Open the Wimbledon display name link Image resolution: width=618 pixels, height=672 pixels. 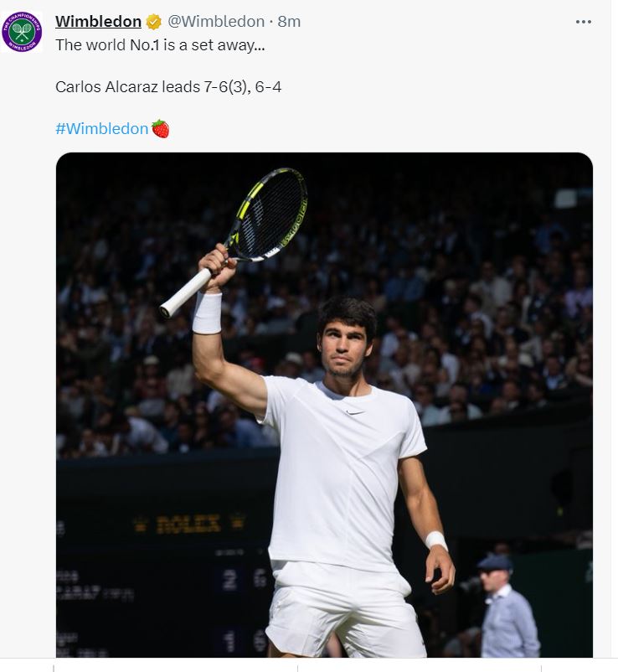pos(98,22)
